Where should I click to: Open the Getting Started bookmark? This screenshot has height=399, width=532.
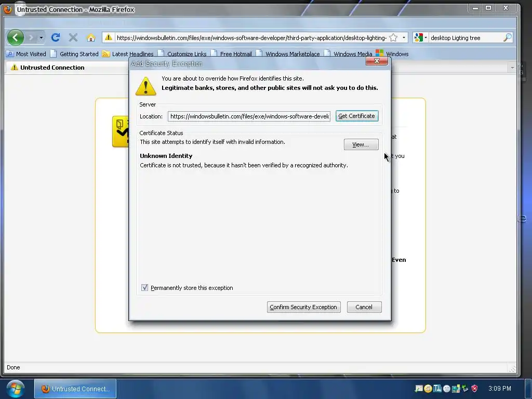tap(74, 54)
